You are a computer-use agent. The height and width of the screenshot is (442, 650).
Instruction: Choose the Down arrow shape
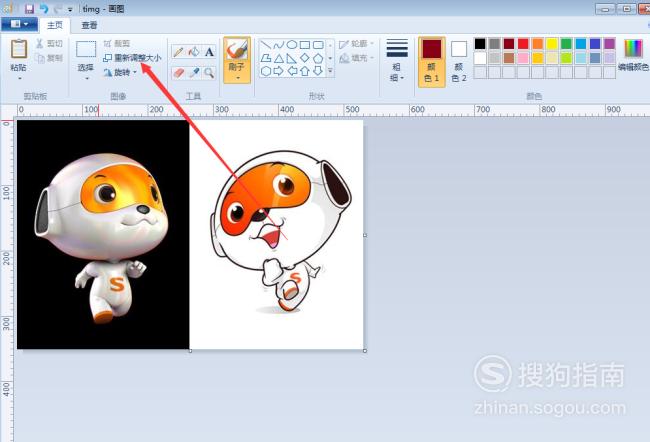coord(318,71)
